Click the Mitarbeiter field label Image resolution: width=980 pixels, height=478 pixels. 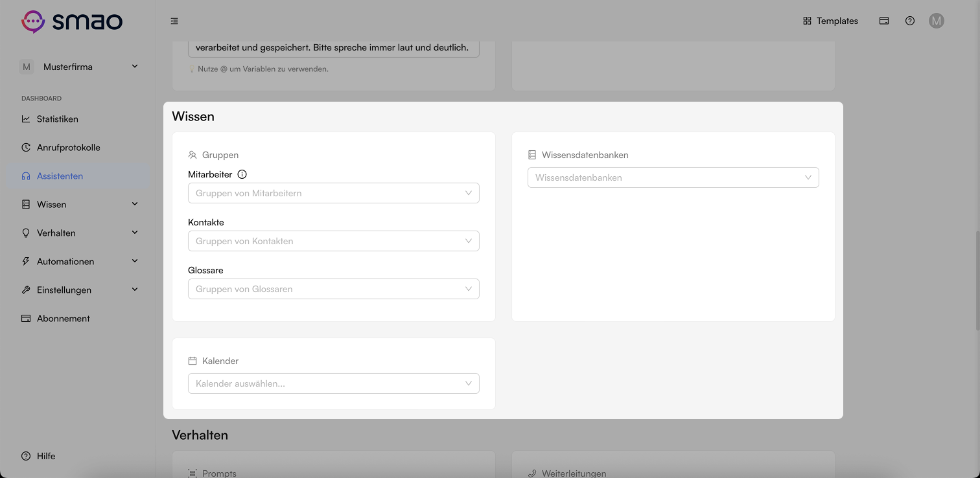(210, 174)
